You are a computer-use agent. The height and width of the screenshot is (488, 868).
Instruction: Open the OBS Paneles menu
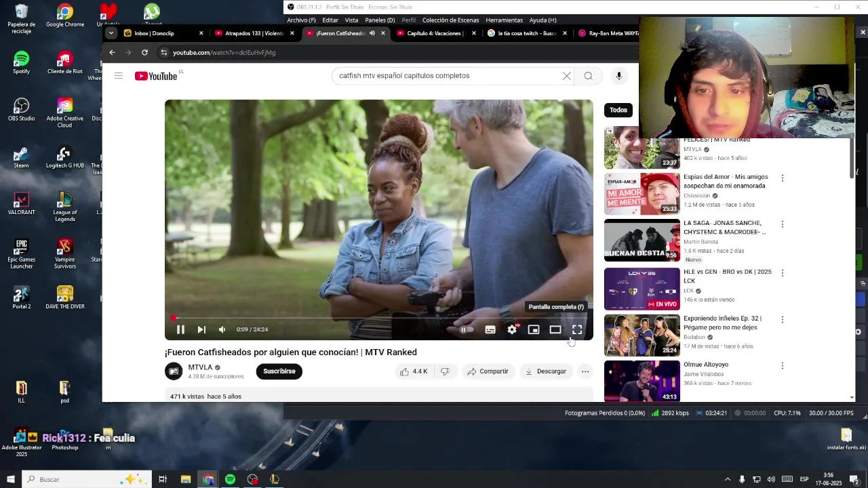pos(380,20)
